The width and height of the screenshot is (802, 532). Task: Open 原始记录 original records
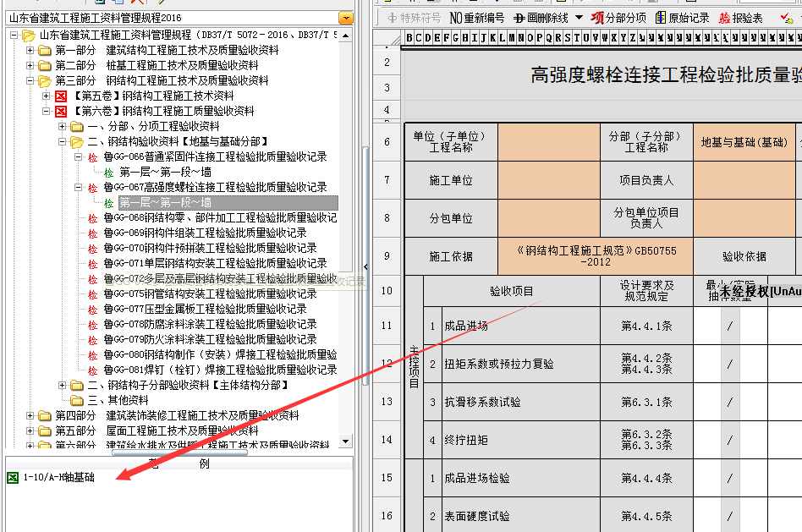pos(681,18)
